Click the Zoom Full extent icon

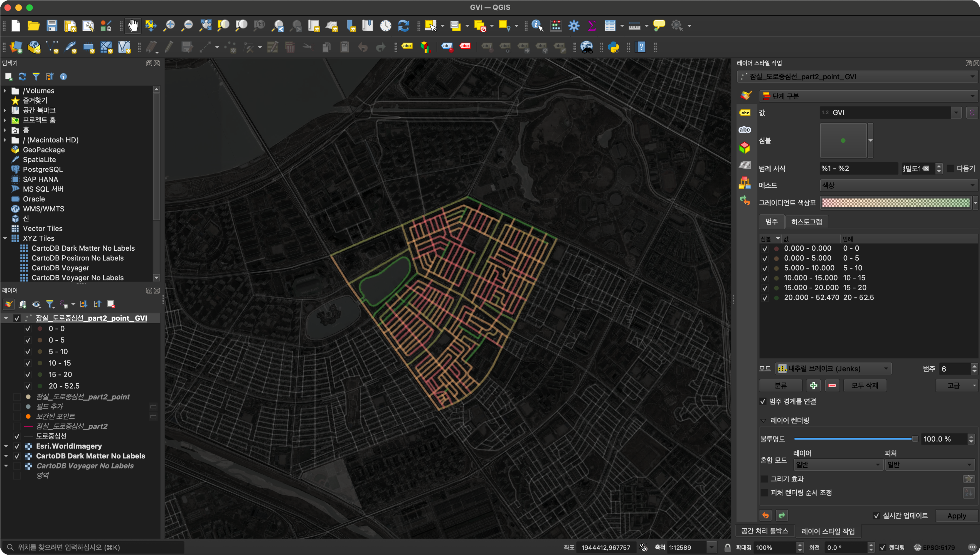pyautogui.click(x=205, y=26)
